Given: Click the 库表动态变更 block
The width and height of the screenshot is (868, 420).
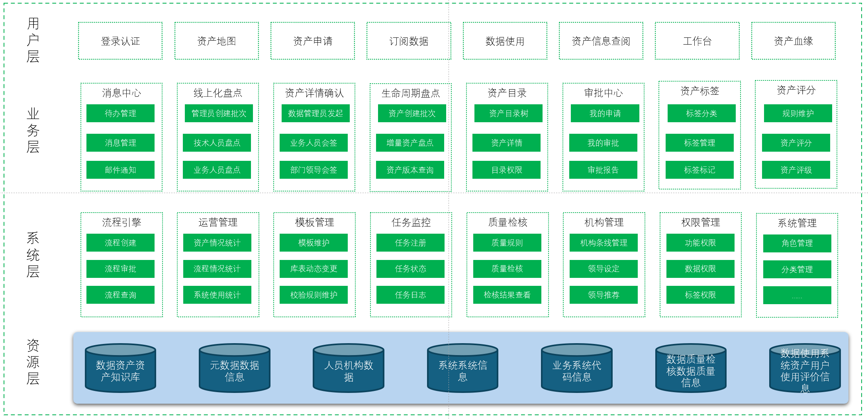Looking at the screenshot, I should (313, 269).
